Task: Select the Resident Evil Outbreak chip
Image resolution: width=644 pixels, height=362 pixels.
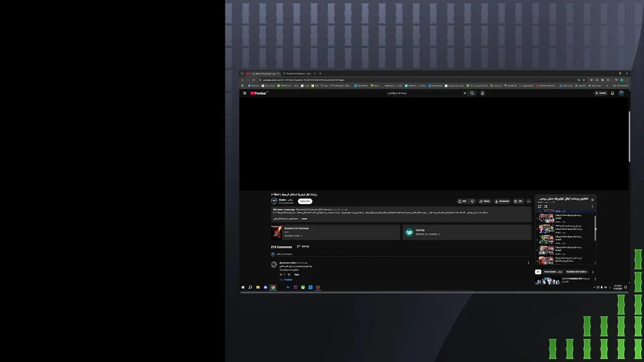Action: click(x=577, y=272)
